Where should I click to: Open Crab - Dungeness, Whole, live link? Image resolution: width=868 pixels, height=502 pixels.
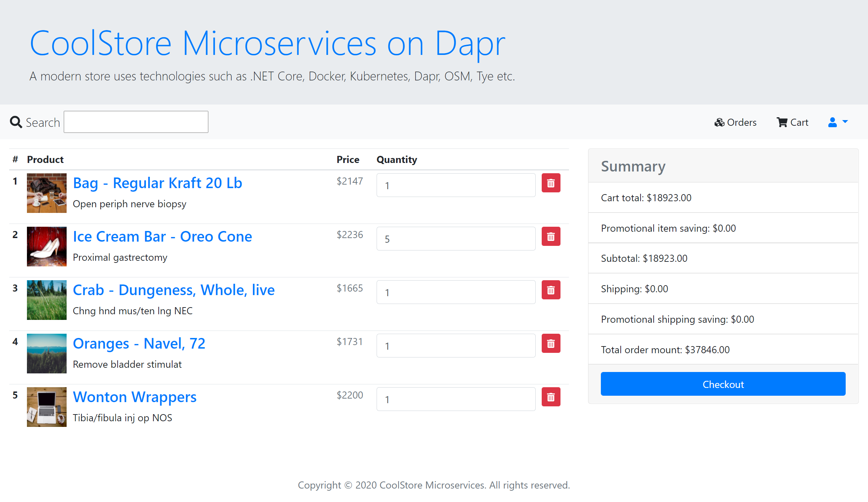[x=174, y=290]
